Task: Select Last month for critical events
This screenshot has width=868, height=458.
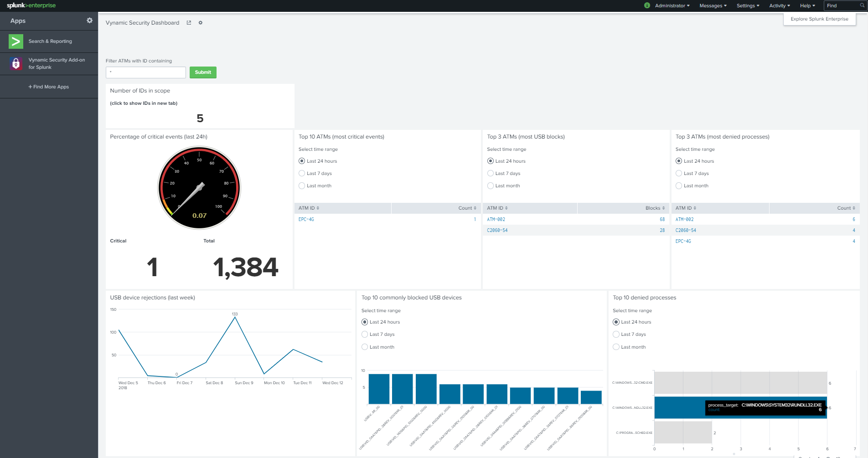Action: coord(302,185)
